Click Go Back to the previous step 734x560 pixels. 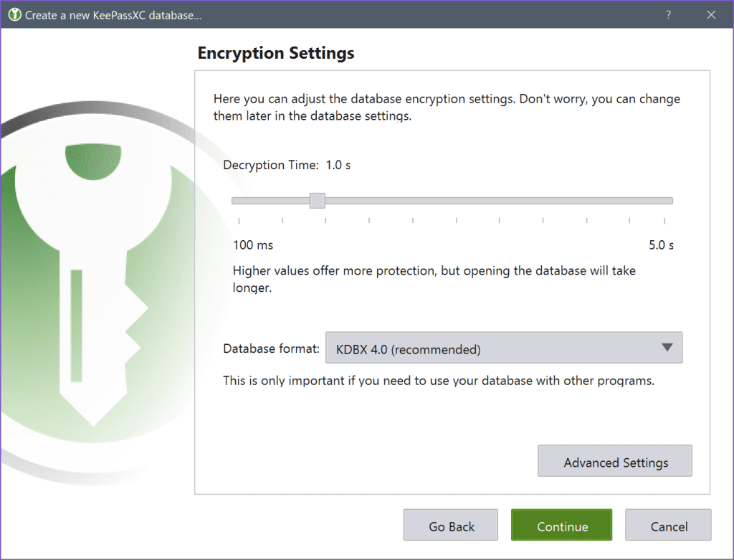(x=450, y=525)
